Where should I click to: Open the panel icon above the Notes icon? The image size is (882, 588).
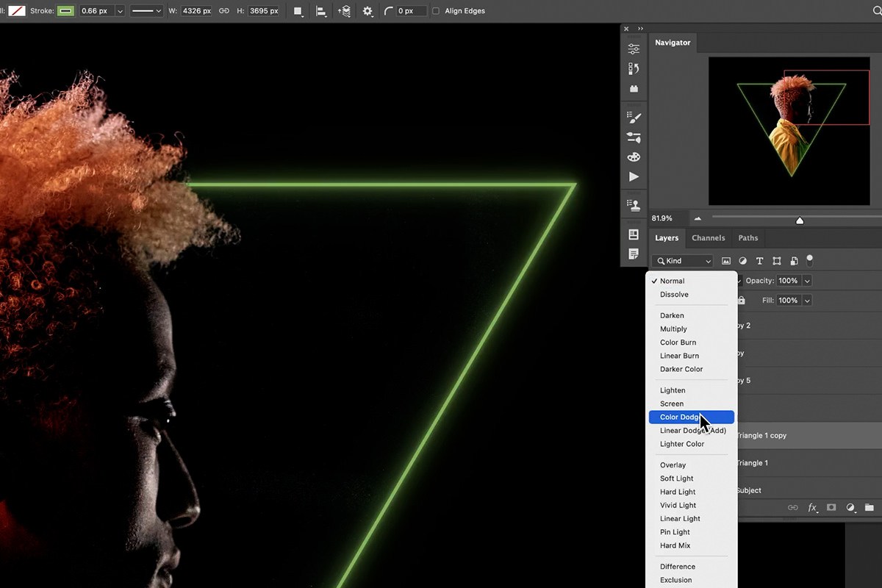click(x=634, y=234)
